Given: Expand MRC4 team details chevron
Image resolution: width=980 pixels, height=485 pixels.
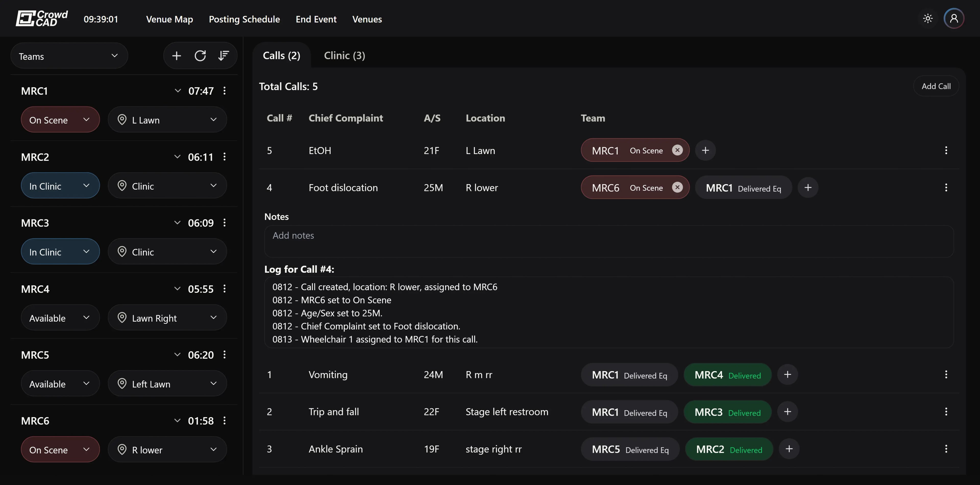Looking at the screenshot, I should click(177, 289).
